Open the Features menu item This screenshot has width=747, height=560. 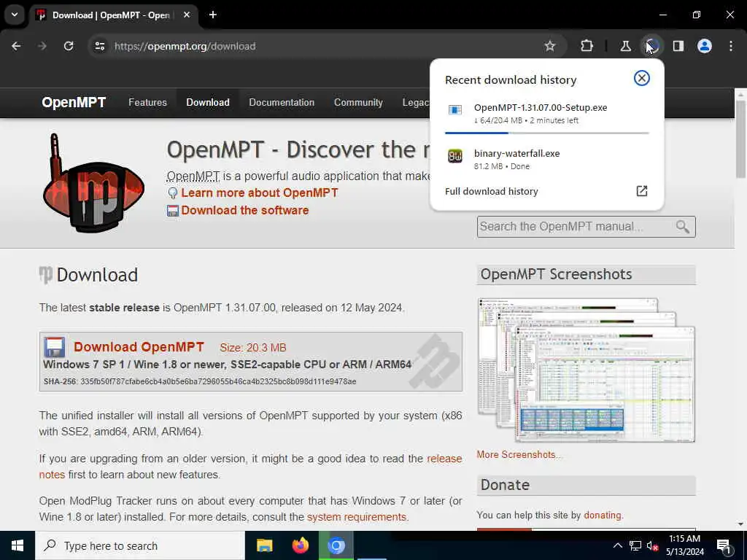[x=147, y=102]
